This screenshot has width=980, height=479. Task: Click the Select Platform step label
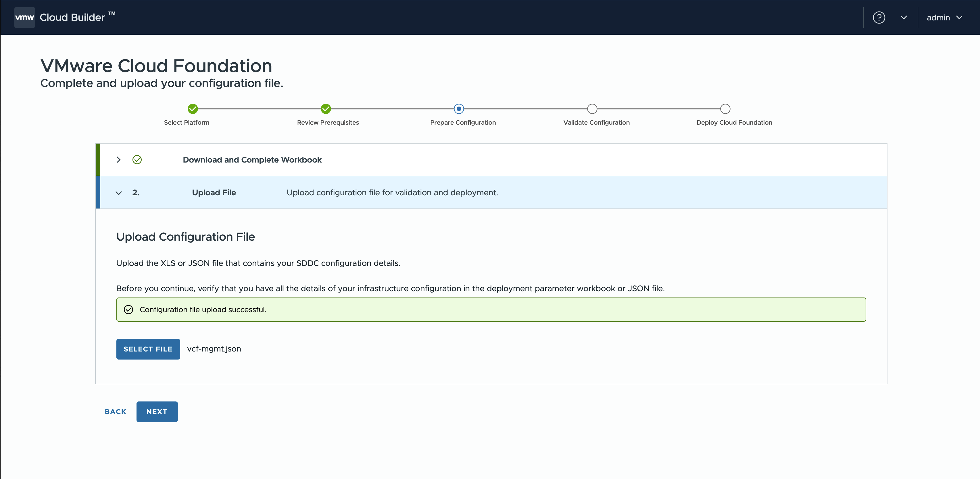point(187,122)
